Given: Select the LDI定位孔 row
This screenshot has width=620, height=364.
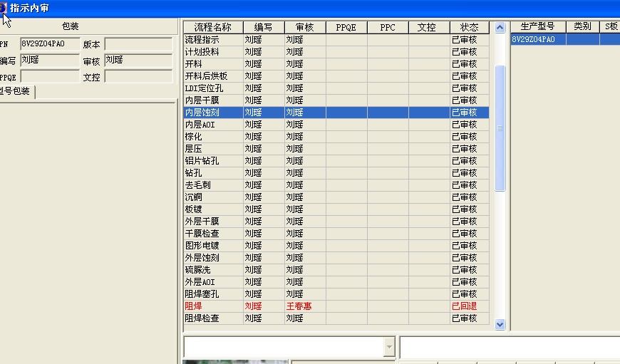Looking at the screenshot, I should (336, 88).
